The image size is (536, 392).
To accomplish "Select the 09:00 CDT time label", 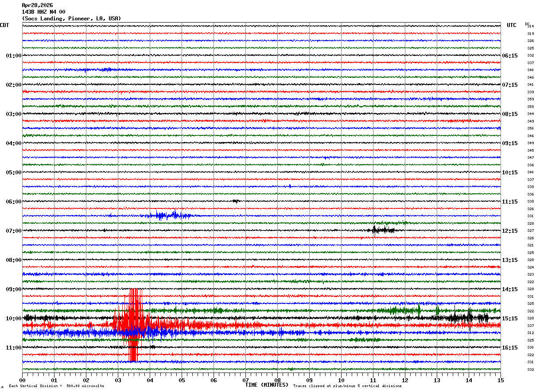I will (14, 289).
